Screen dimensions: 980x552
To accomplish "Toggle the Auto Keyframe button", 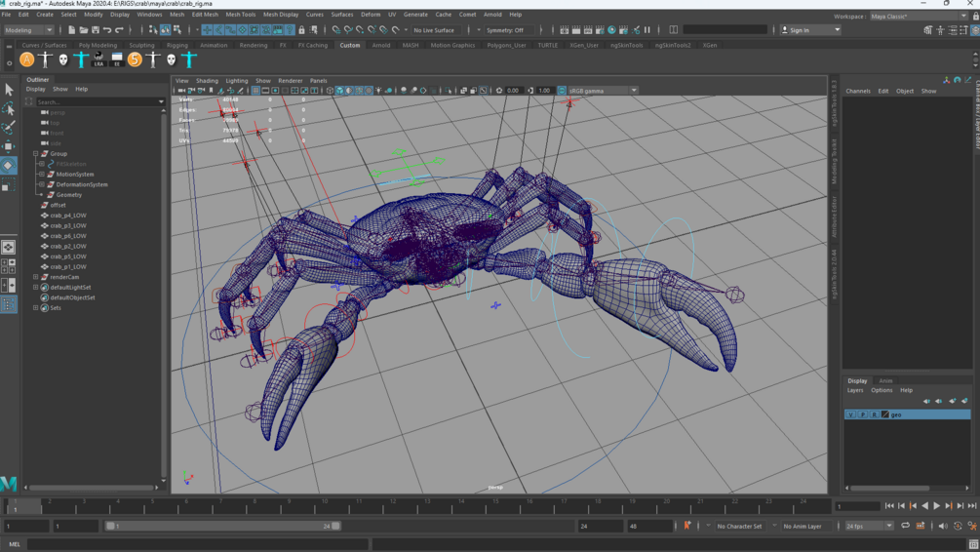I will click(687, 526).
